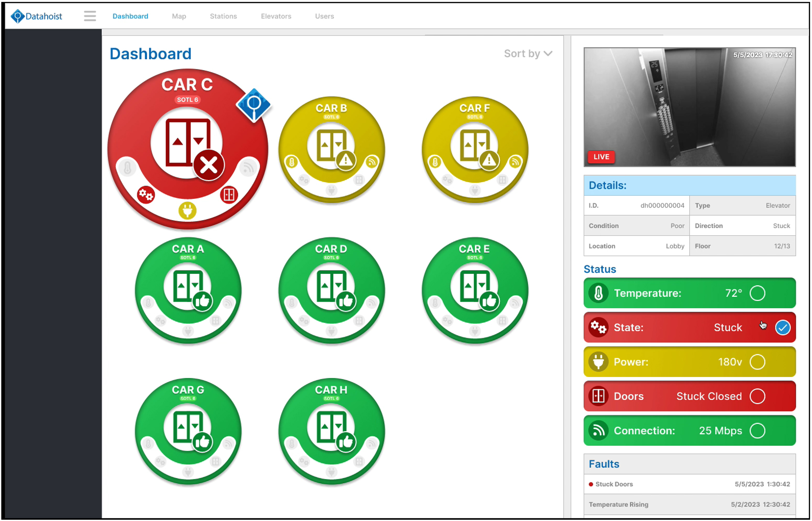Open the Sort by dropdown

pyautogui.click(x=528, y=53)
